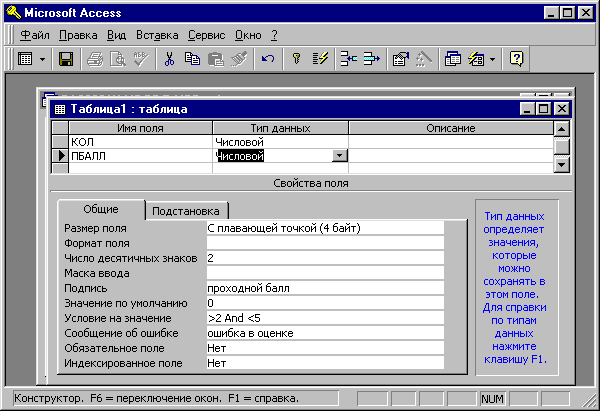Click the Insert Rows icon
Screen dimensions: 600x411
[348, 60]
